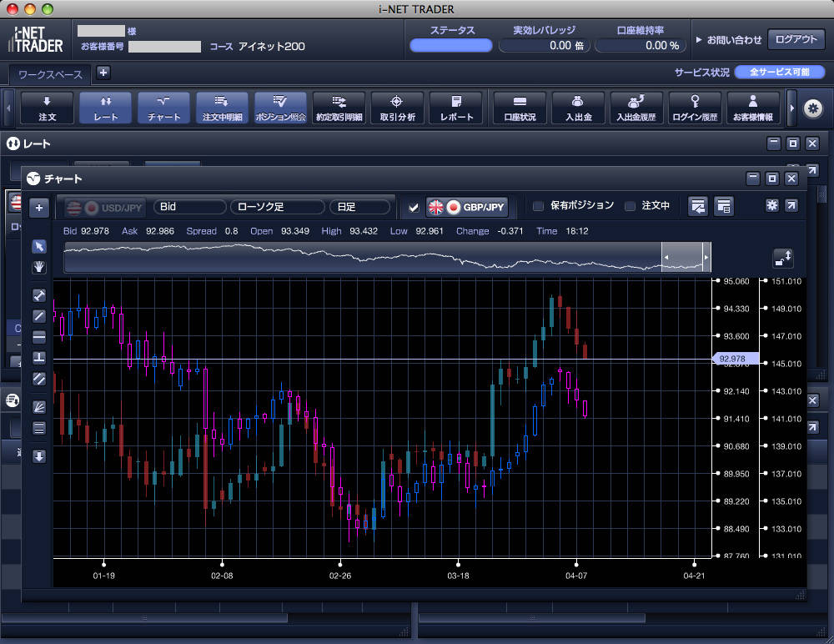Open 入出金 deposit and withdrawal

tap(578, 108)
